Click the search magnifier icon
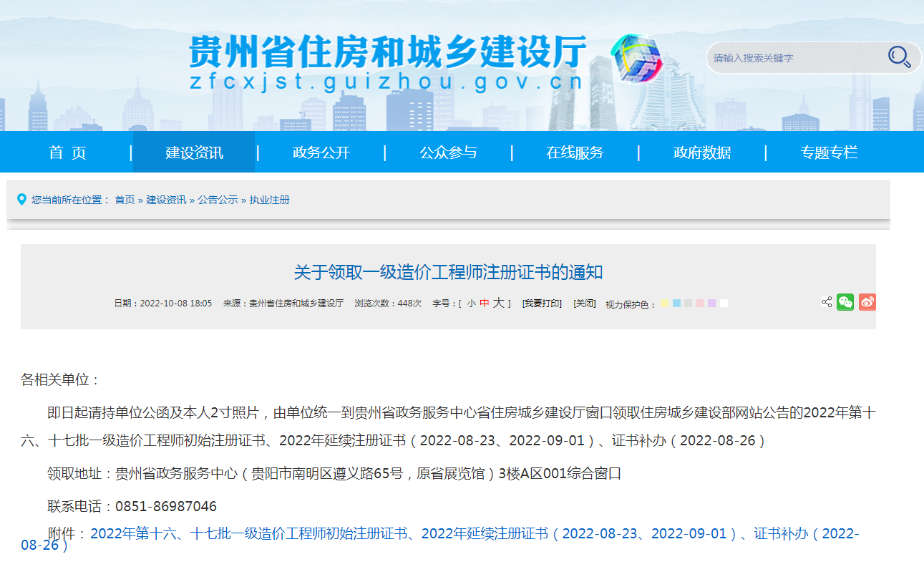The height and width of the screenshot is (582, 924). [x=899, y=57]
